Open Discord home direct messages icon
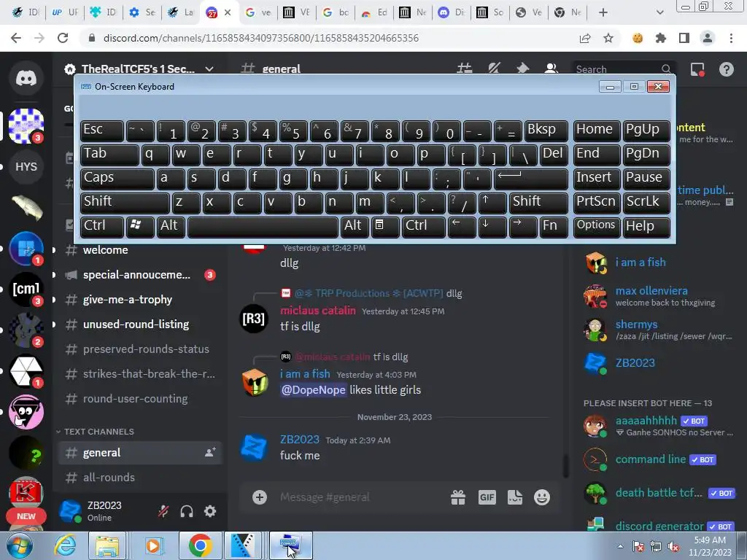Image resolution: width=747 pixels, height=560 pixels. 26,78
